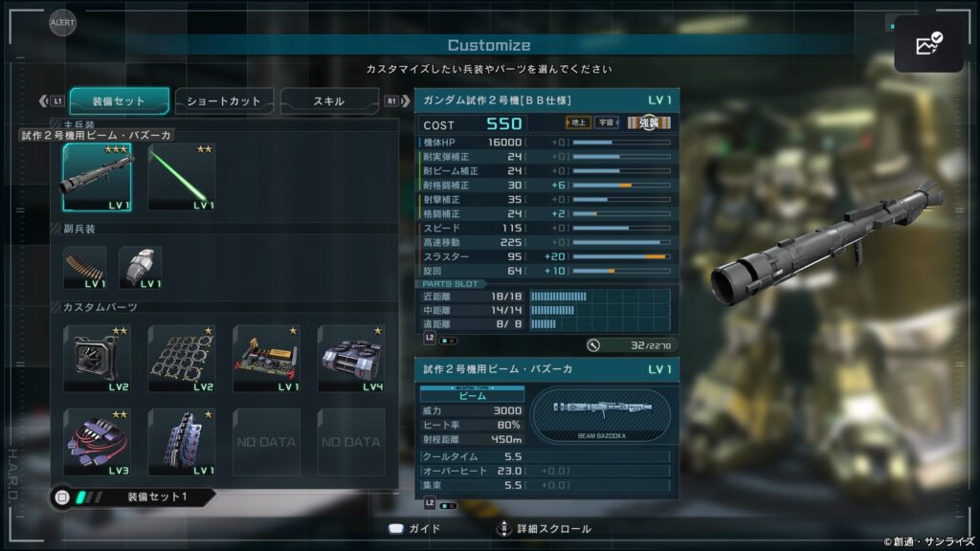This screenshot has height=551, width=980.
Task: Go to previous tab with L1 arrow
Action: pyautogui.click(x=52, y=100)
